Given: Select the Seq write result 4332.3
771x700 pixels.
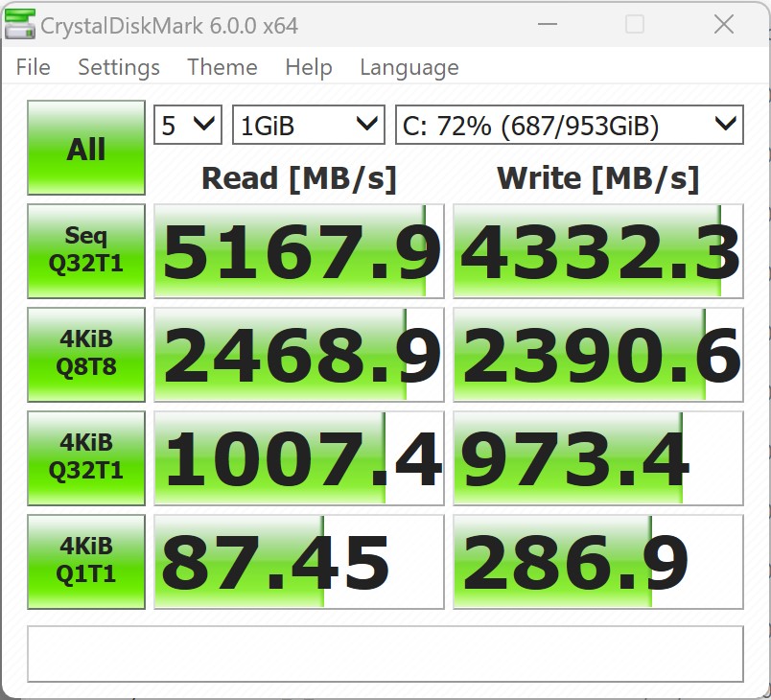Looking at the screenshot, I should pyautogui.click(x=598, y=250).
